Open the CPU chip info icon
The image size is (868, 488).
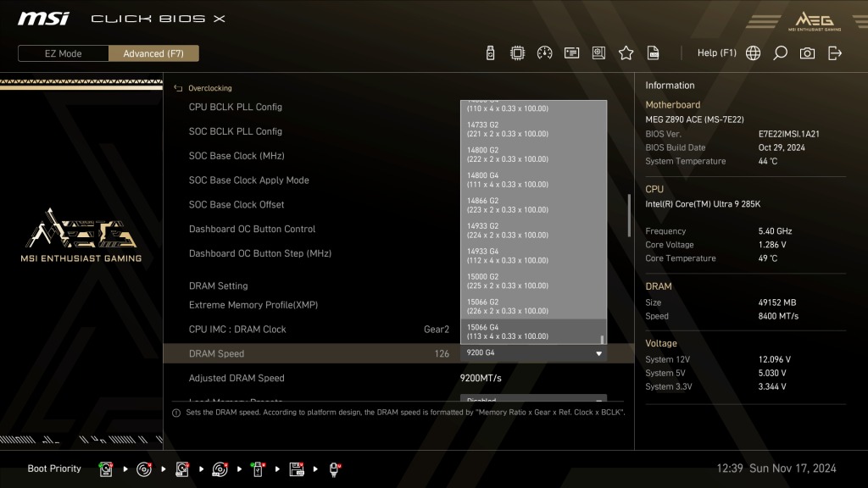point(517,53)
